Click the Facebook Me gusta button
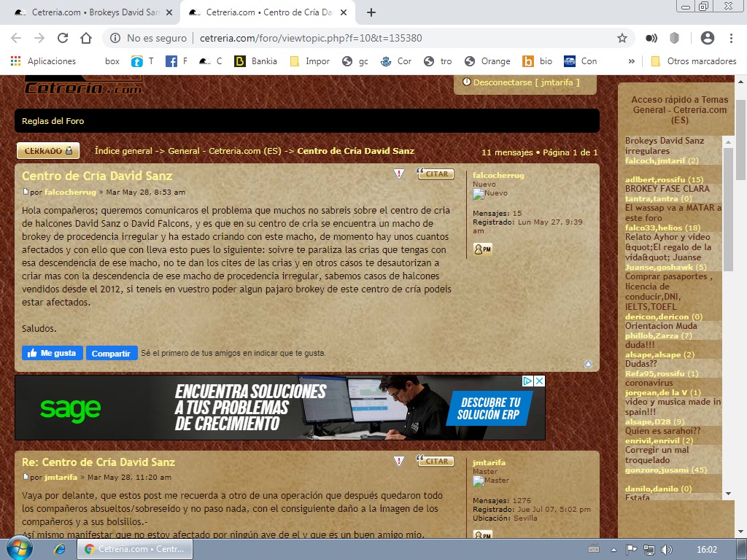 (x=52, y=353)
